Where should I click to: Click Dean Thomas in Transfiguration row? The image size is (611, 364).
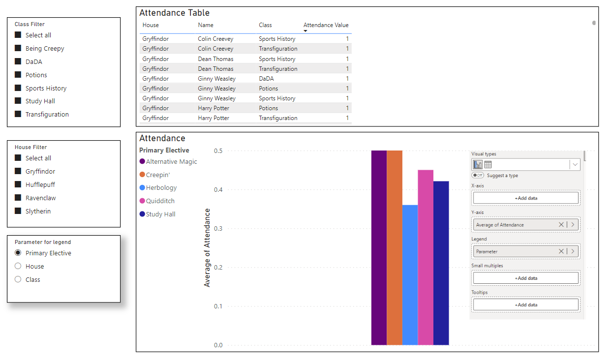[215, 69]
